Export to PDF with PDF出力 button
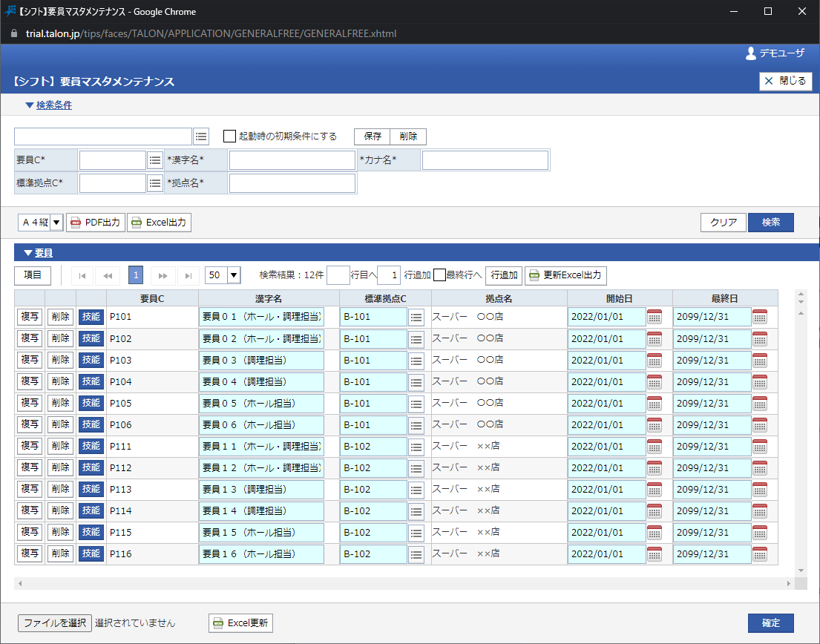This screenshot has width=820, height=644. (96, 223)
